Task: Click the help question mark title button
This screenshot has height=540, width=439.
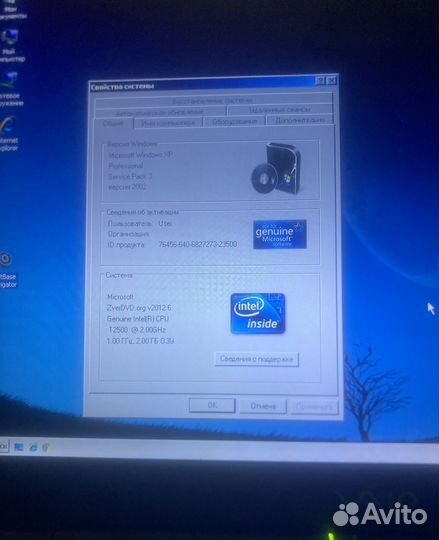Action: (320, 81)
